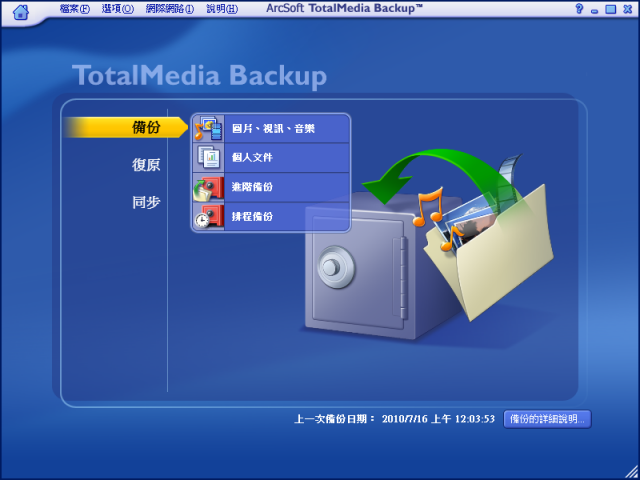Click the last backup date 2010/7/16 text
Screen dimensions: 640x480
point(438,419)
